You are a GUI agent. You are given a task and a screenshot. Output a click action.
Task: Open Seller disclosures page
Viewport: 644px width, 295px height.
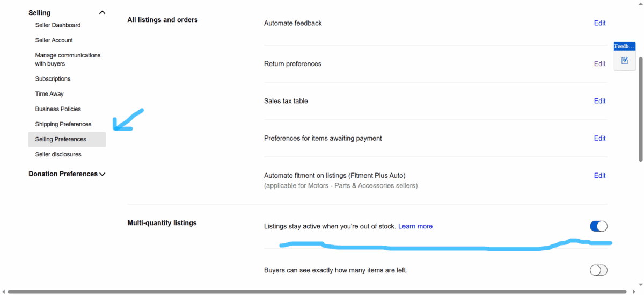point(58,154)
